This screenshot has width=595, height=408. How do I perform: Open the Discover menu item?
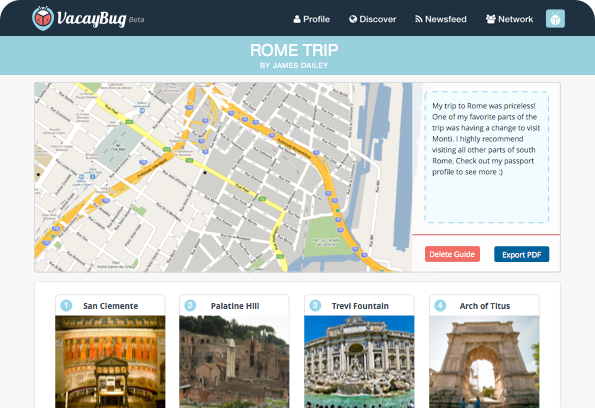click(372, 19)
